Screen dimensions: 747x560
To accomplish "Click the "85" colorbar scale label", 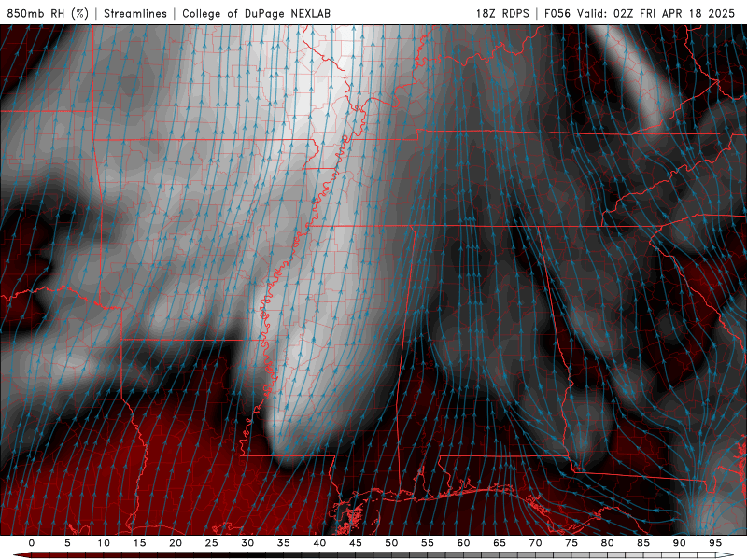I will pyautogui.click(x=643, y=543).
